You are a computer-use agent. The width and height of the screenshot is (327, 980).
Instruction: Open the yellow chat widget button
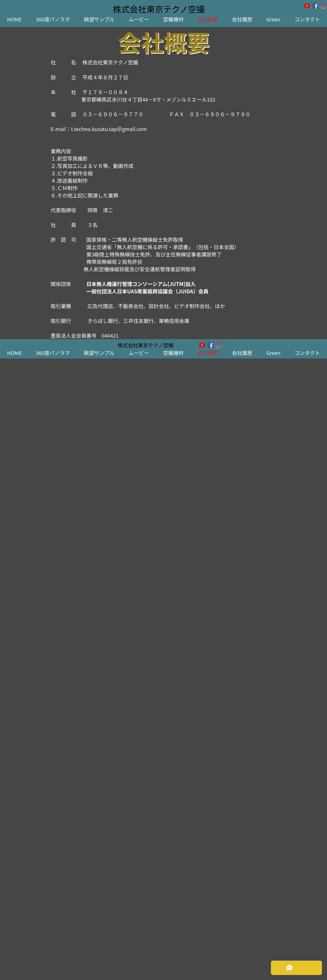(296, 968)
